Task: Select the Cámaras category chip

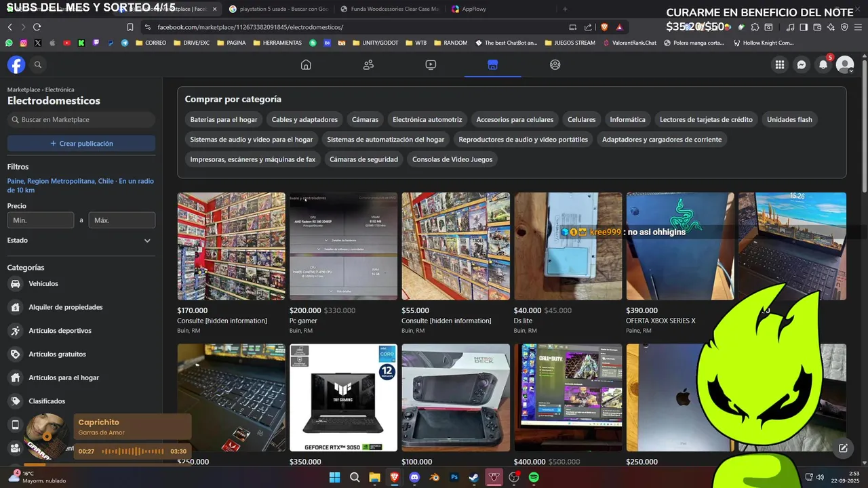Action: pos(365,119)
